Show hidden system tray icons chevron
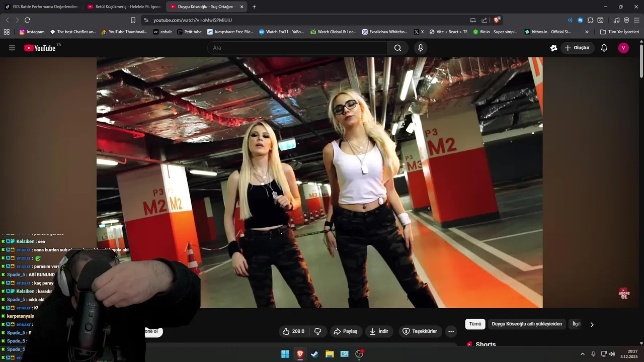Screen dimensions: 644x362 pos(583,354)
